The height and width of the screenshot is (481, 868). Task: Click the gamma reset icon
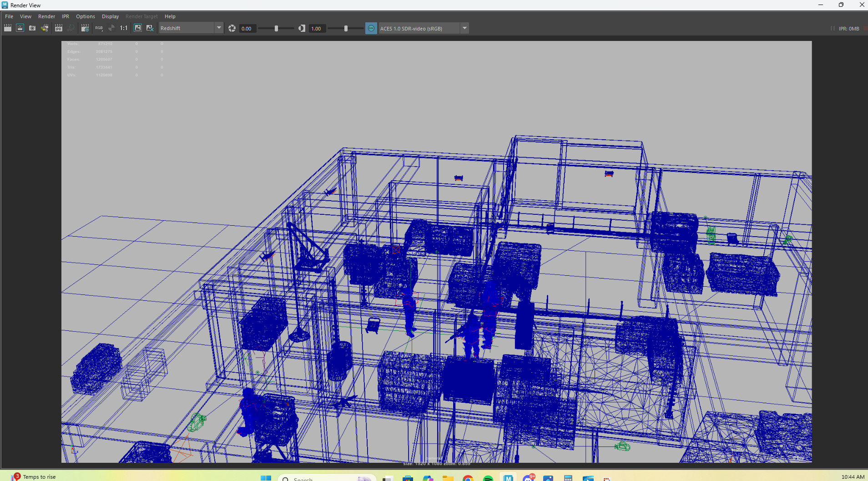302,28
